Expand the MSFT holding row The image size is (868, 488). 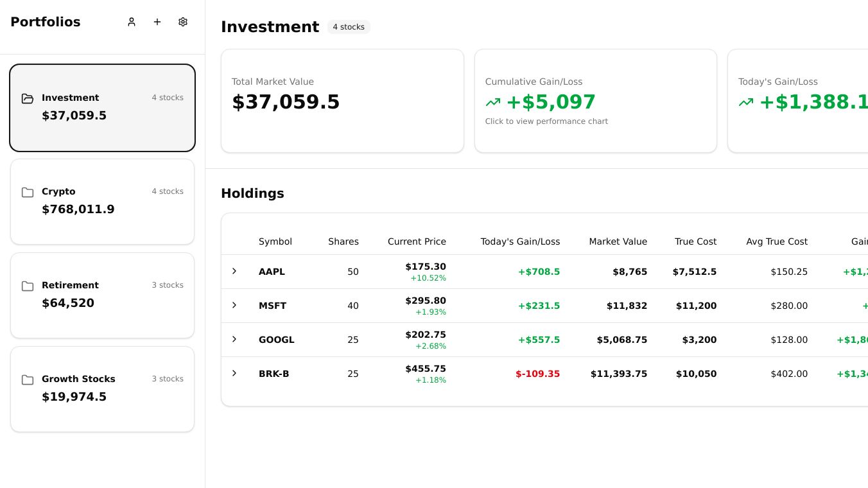pyautogui.click(x=234, y=305)
